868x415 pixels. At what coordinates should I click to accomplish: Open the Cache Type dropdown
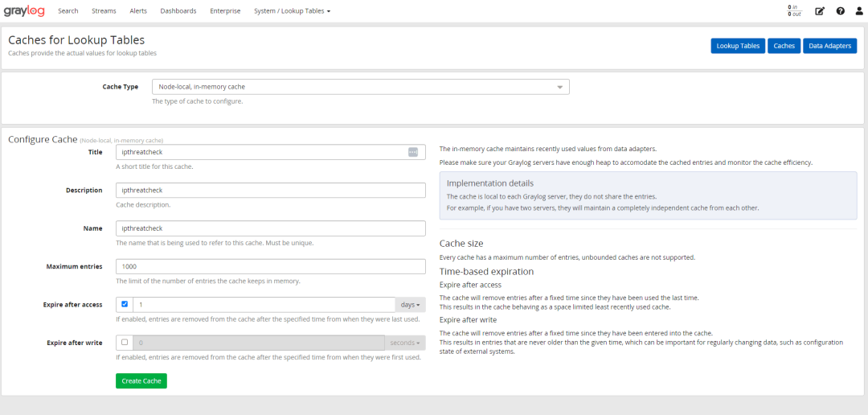point(360,87)
